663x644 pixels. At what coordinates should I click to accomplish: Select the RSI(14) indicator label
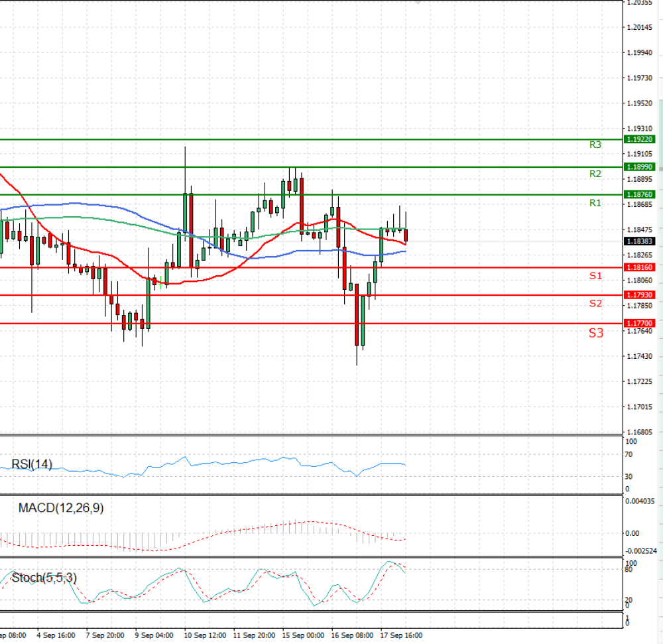pyautogui.click(x=32, y=464)
